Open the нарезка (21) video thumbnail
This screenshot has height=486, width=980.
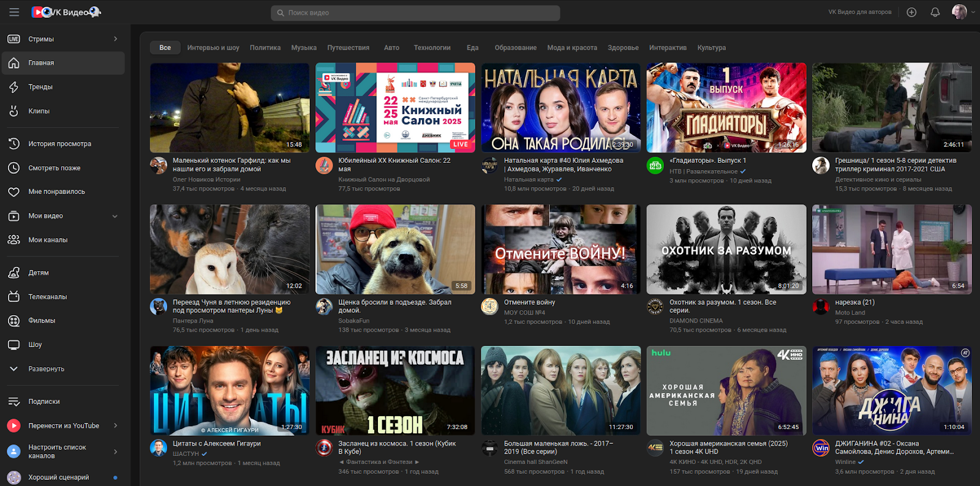(x=892, y=249)
